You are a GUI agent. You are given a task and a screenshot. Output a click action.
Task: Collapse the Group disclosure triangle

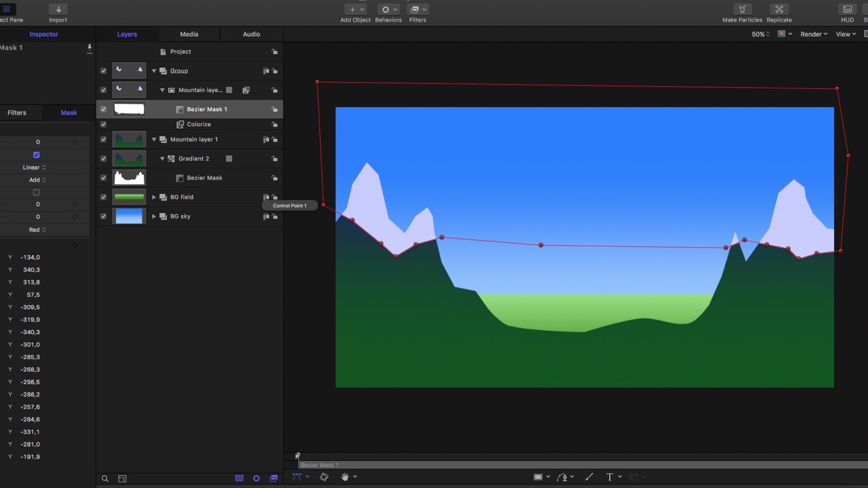(154, 70)
